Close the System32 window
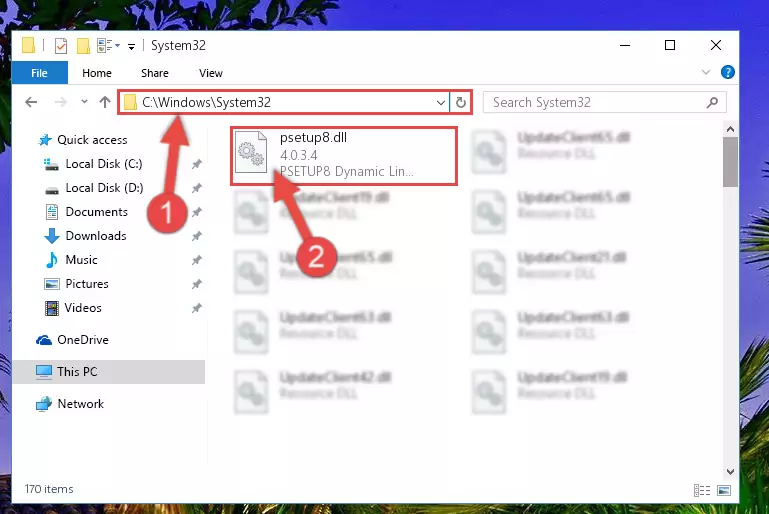This screenshot has height=514, width=769. [716, 45]
